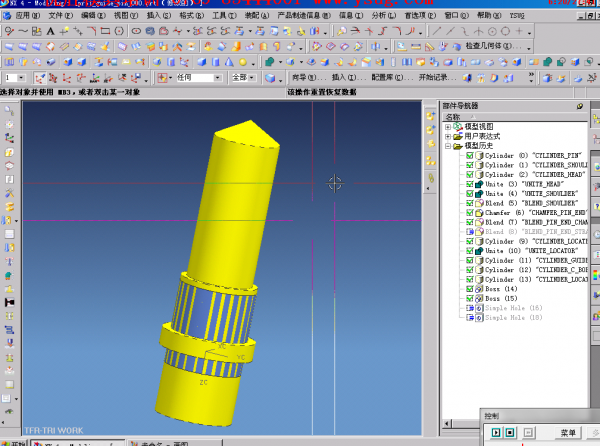Viewport: 600px width, 446px height.
Task: Click the selection filter funnel icon
Action: (162, 78)
